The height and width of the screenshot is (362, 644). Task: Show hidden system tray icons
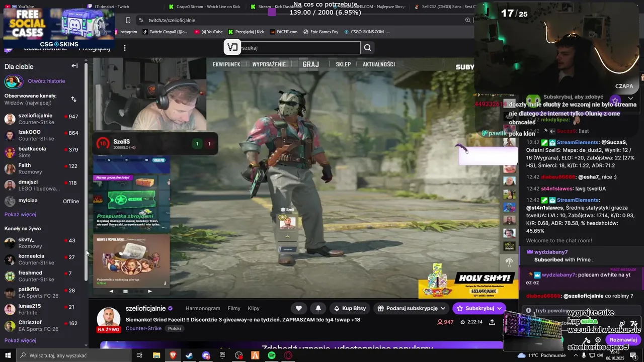pyautogui.click(x=576, y=355)
